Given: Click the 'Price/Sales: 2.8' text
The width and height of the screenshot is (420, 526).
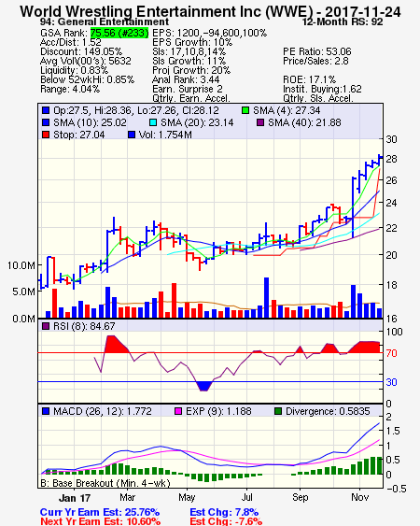Looking at the screenshot, I should pos(315,61).
